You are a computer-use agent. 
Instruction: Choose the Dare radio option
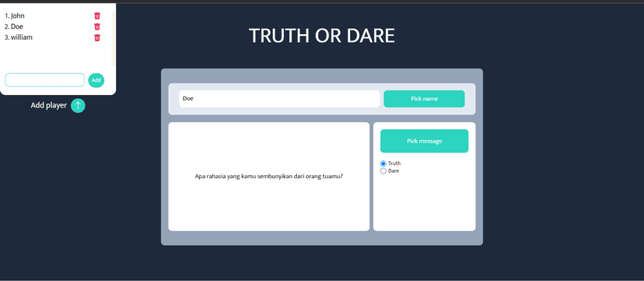383,171
